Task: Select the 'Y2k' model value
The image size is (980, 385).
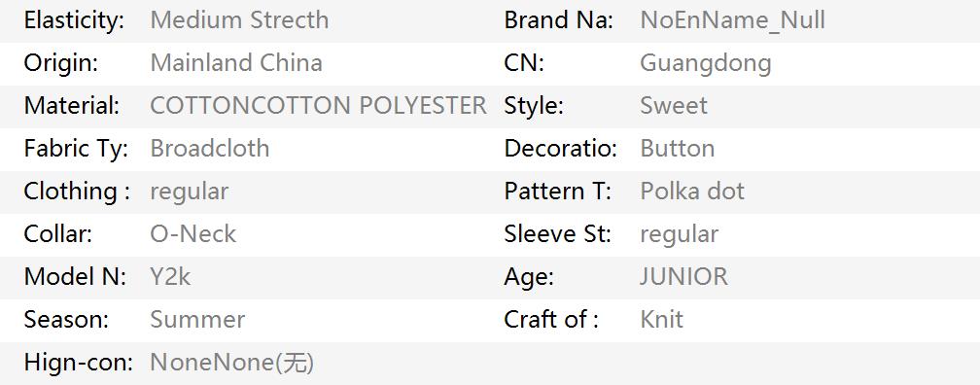Action: coord(171,277)
